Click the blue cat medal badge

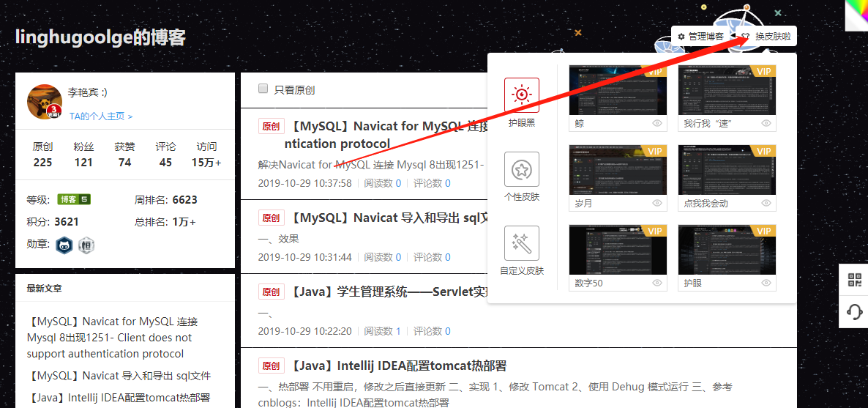(x=64, y=245)
